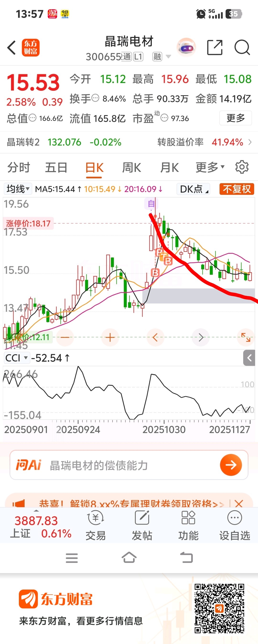Screen dimensions: 258x644
Task: Open the 东方财富 home logo
Action: 31,48
